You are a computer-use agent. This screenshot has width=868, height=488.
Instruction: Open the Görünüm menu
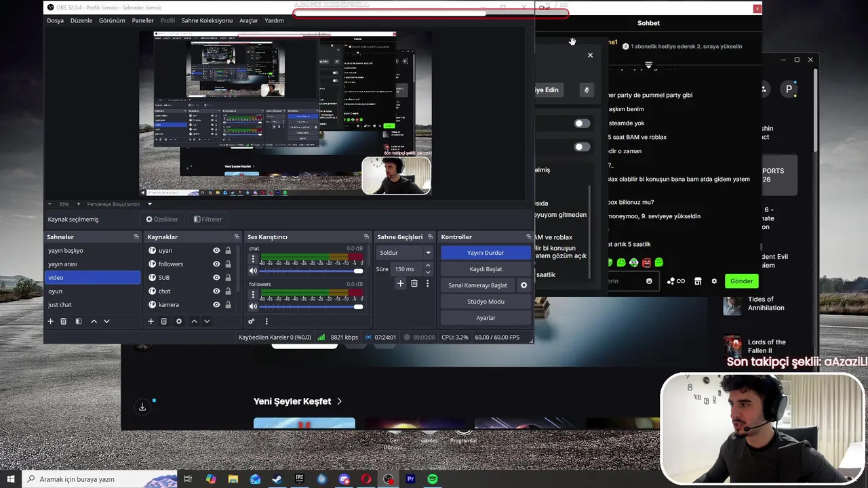112,20
